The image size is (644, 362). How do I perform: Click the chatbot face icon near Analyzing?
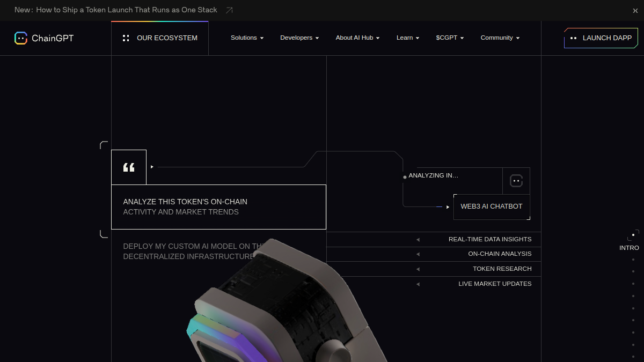(516, 181)
